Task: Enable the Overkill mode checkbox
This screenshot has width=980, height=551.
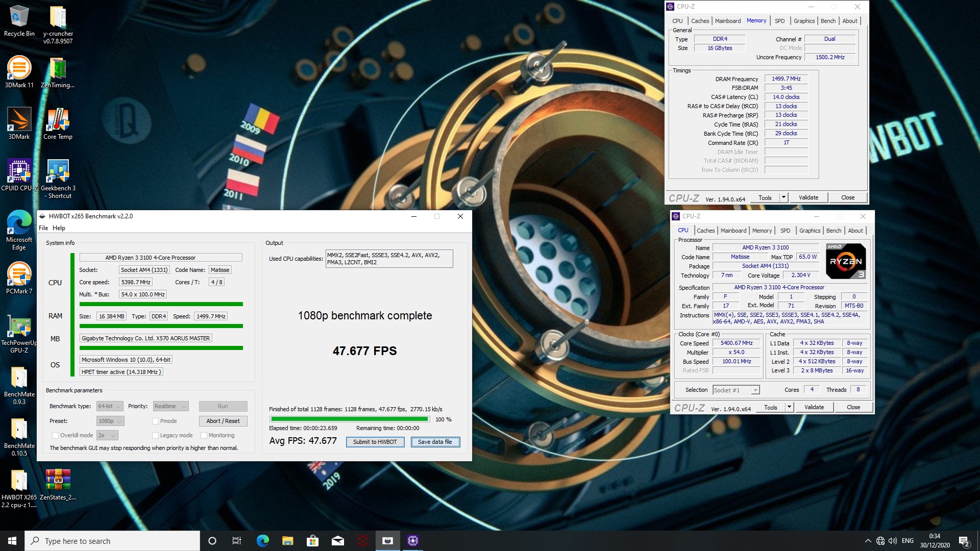Action: pos(55,436)
